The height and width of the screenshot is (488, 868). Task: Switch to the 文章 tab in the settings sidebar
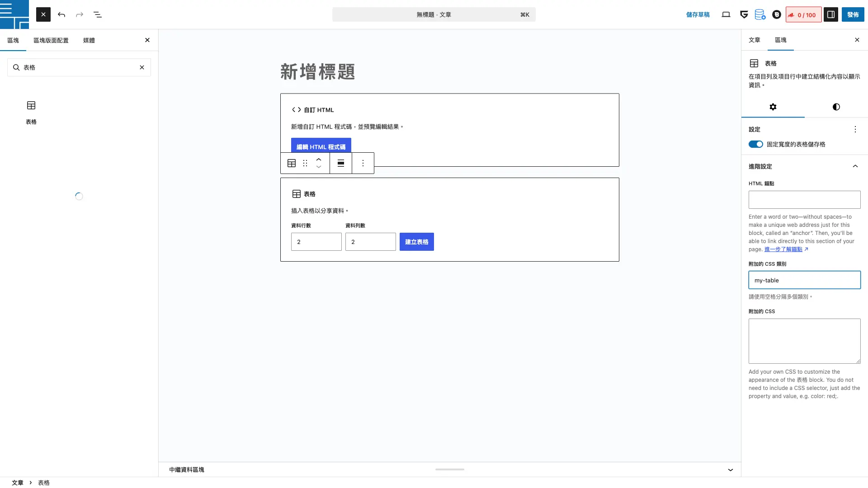click(755, 40)
